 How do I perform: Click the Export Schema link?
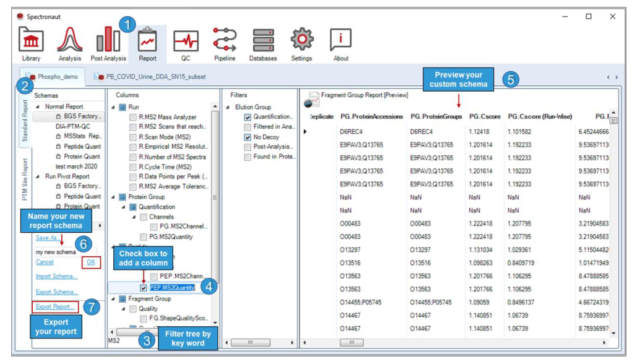pos(56,292)
